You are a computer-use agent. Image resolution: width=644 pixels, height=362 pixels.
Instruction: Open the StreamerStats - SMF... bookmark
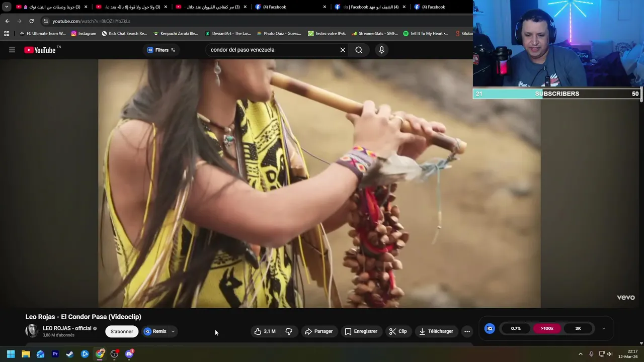[x=374, y=34]
